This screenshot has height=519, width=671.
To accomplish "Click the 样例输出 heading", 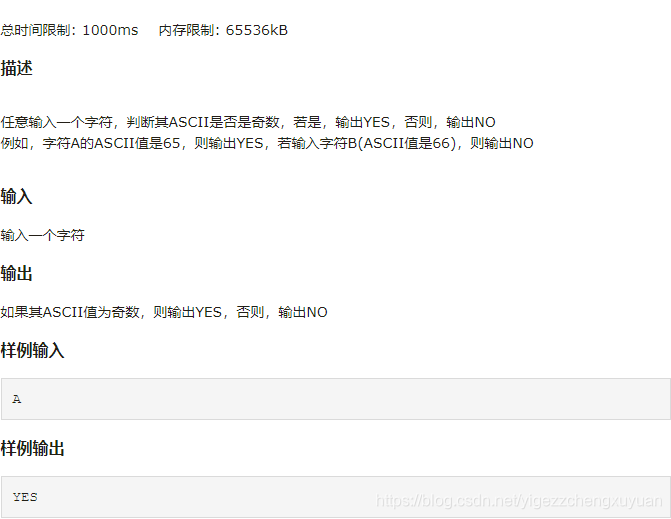I will click(x=32, y=448).
